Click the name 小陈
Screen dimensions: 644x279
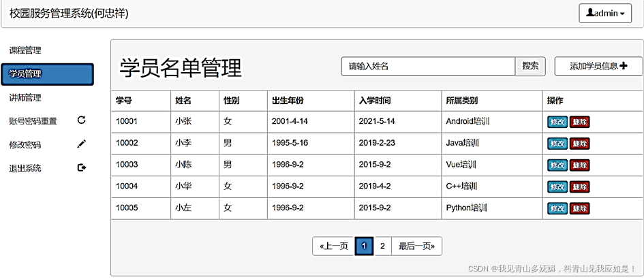point(183,165)
